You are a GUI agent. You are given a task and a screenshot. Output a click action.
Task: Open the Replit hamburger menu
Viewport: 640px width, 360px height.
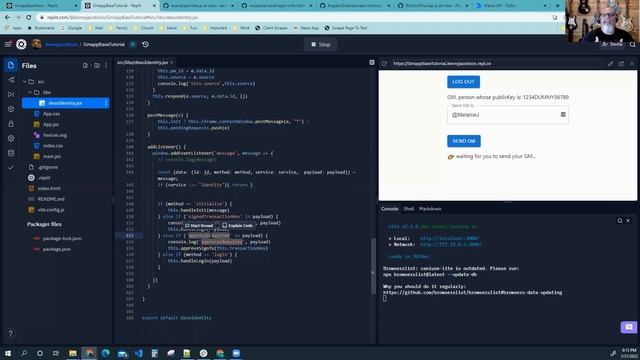point(8,44)
